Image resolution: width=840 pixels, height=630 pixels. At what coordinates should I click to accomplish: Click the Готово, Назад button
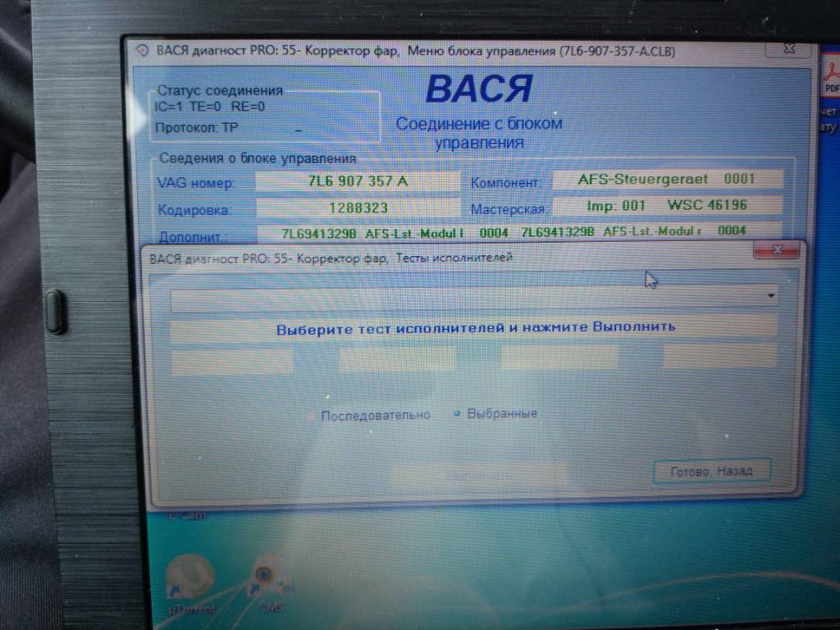point(712,471)
